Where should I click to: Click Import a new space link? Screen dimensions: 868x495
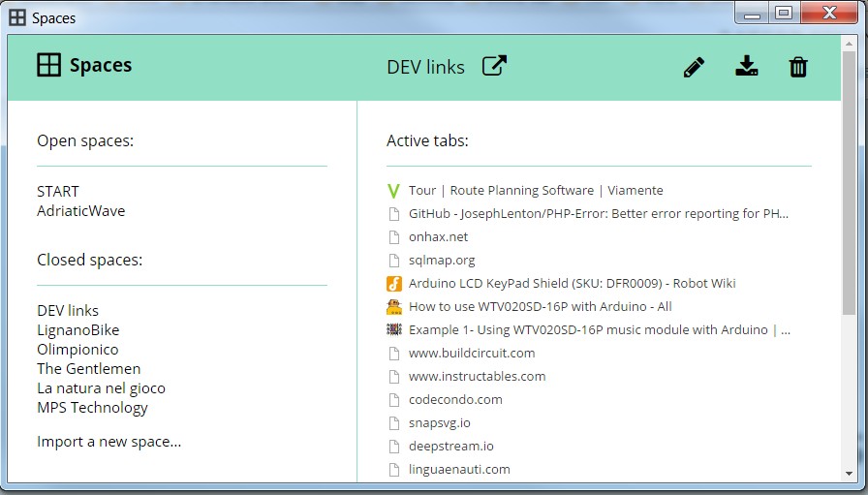click(x=108, y=442)
